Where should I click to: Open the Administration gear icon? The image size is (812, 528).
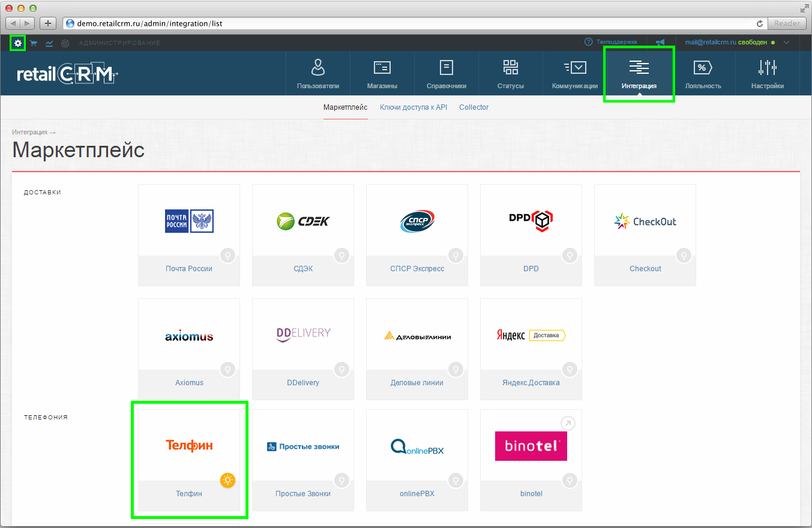point(18,43)
